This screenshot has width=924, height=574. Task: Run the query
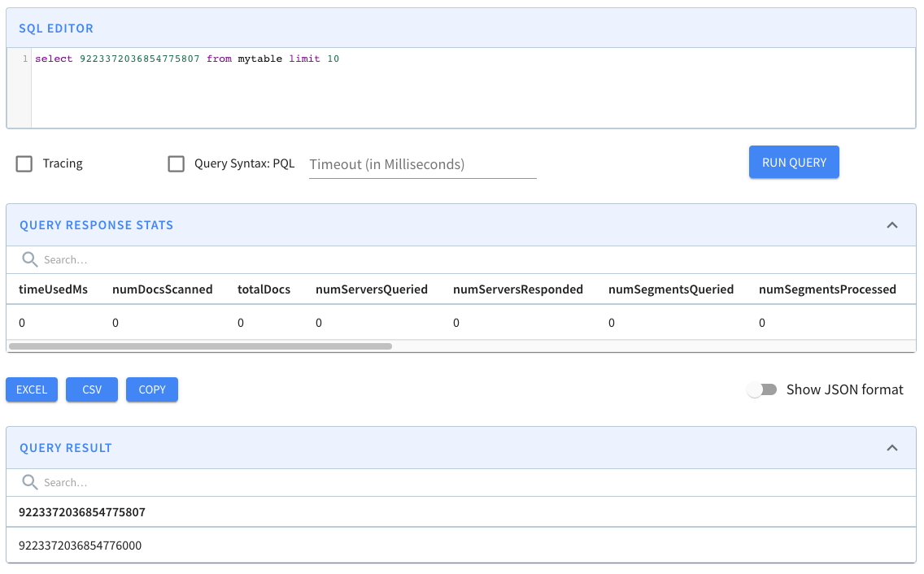[x=794, y=162]
